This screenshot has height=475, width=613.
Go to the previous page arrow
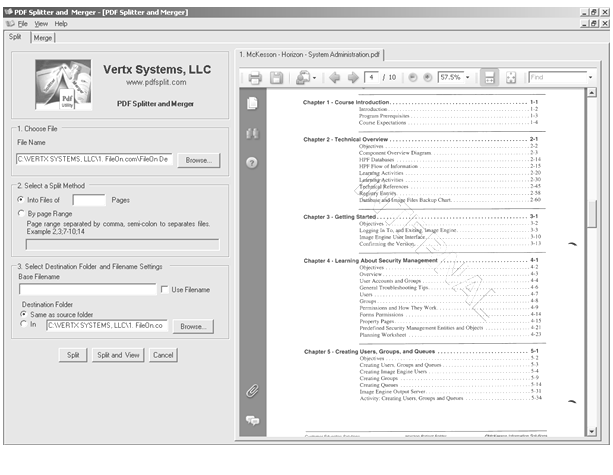(x=334, y=78)
